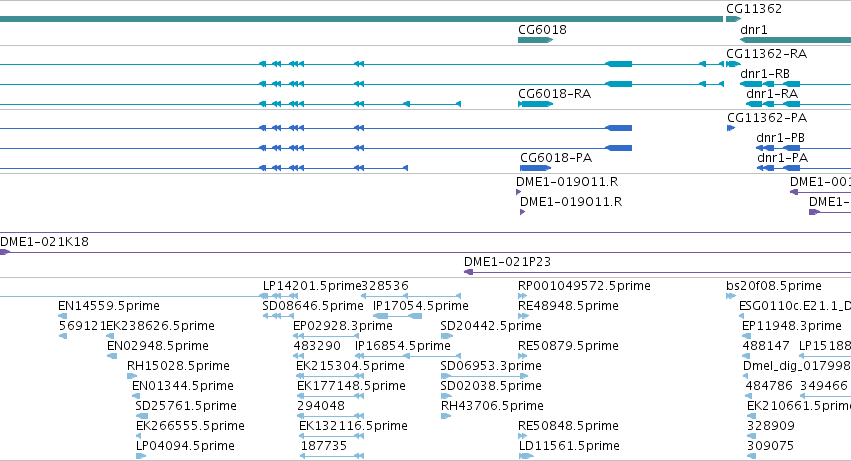Click the EK266555.5prime EST label
Screen dimensions: 851x461
(x=190, y=427)
